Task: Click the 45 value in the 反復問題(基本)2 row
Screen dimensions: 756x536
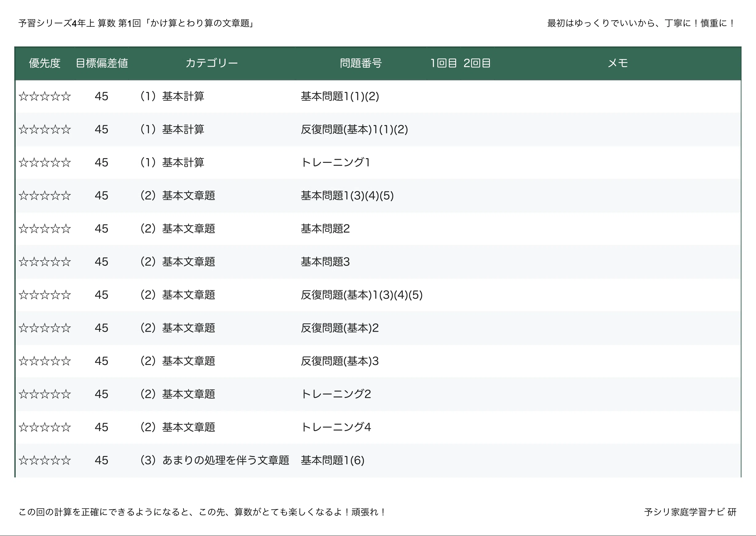Action: tap(101, 328)
